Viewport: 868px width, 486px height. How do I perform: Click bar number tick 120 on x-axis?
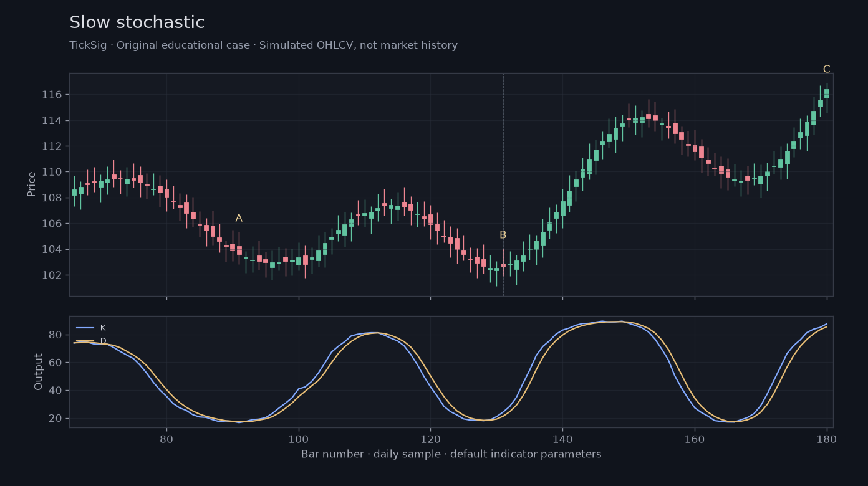pyautogui.click(x=430, y=439)
